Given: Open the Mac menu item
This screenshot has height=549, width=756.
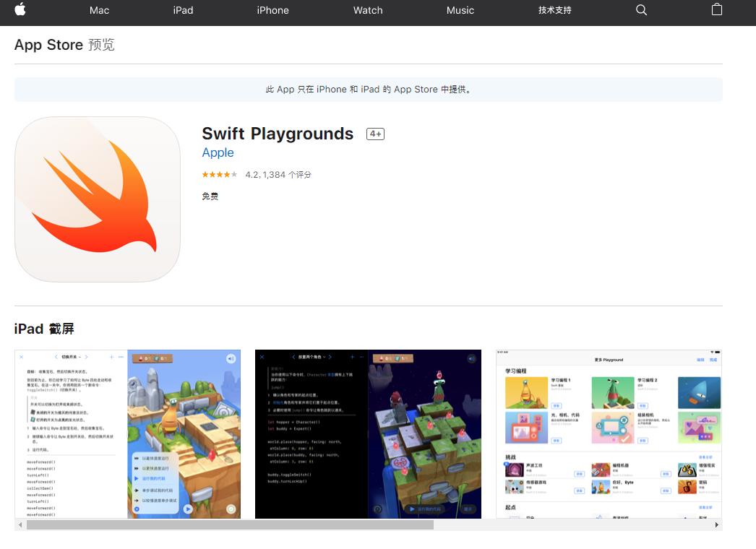Looking at the screenshot, I should (x=100, y=10).
